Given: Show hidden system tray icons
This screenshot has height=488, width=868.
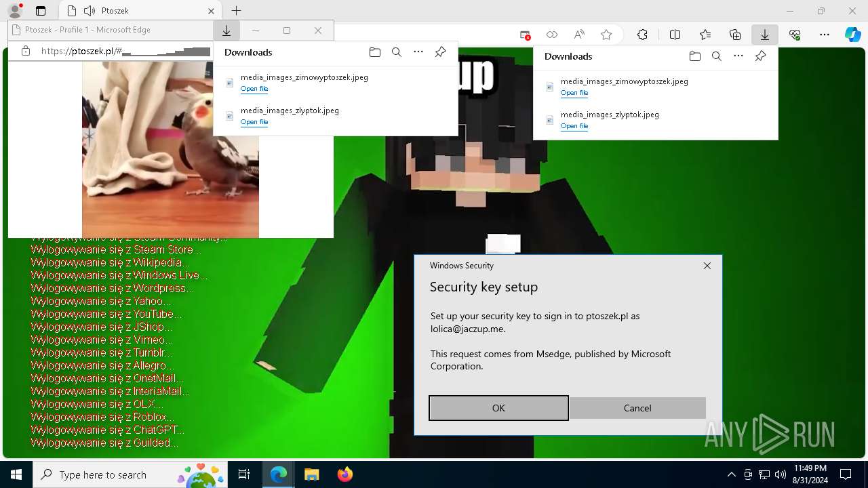Looking at the screenshot, I should [731, 474].
